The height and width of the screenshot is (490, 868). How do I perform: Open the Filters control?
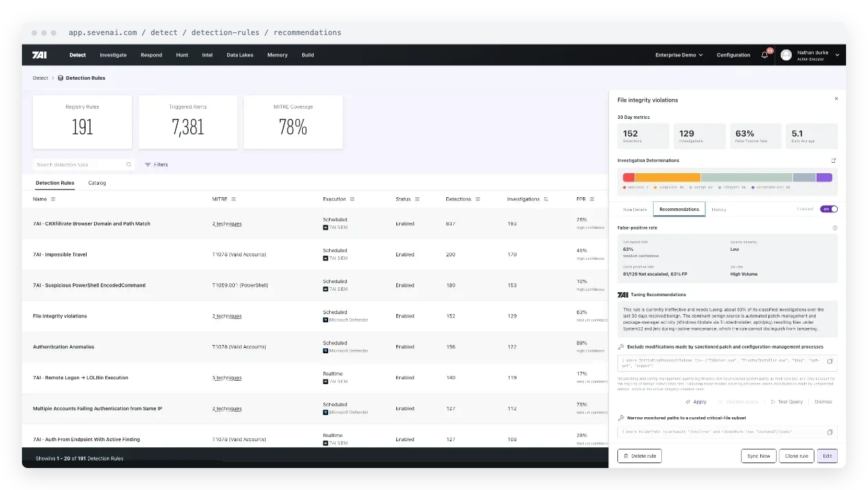point(156,164)
